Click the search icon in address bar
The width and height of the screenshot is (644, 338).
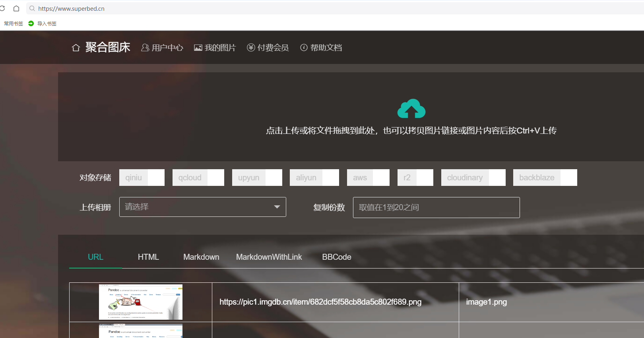(x=32, y=8)
